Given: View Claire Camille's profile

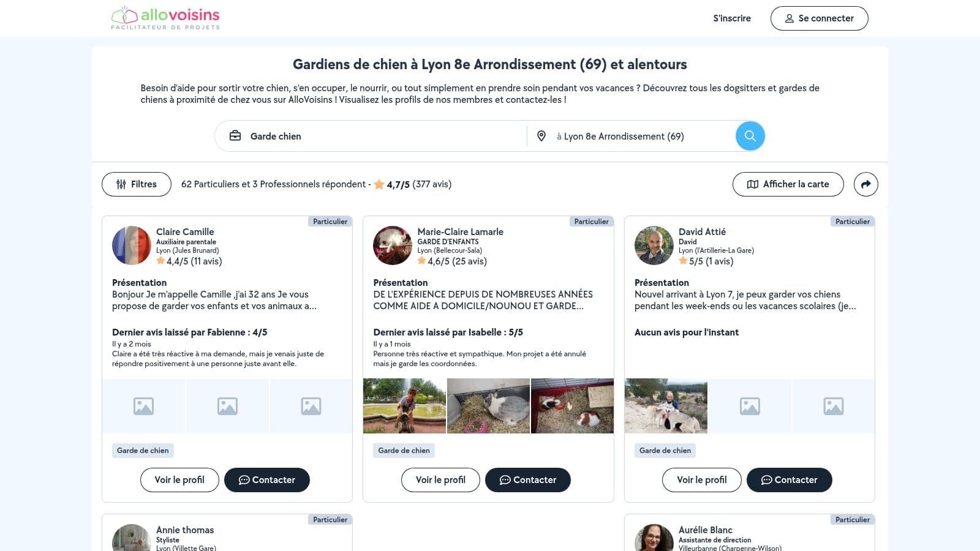Looking at the screenshot, I should (179, 480).
